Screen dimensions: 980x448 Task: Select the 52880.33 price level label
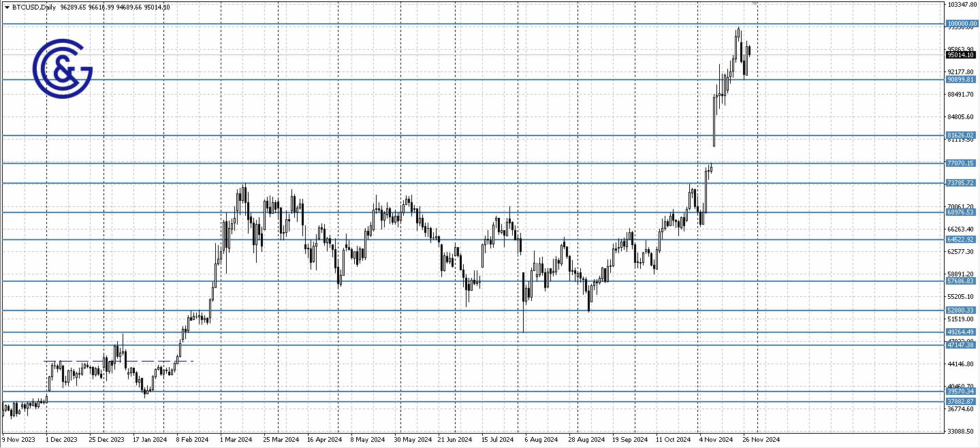pyautogui.click(x=961, y=310)
